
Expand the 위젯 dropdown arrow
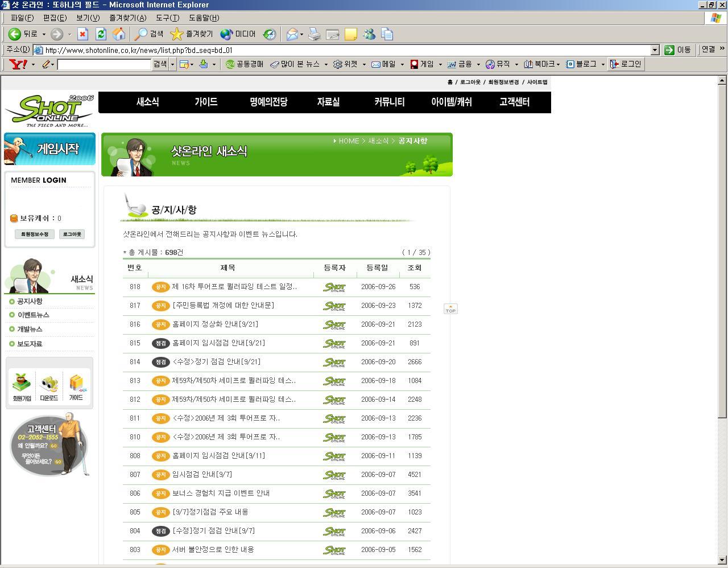click(364, 64)
